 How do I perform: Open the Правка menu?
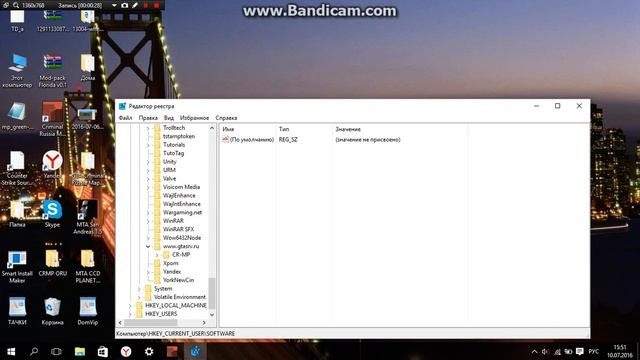click(148, 118)
